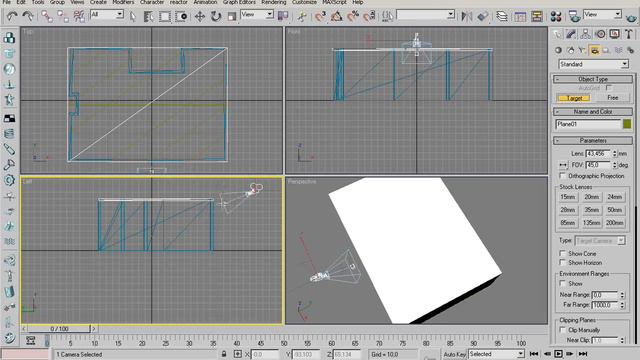Switch to the Hierarchy command panel tab

(x=585, y=34)
